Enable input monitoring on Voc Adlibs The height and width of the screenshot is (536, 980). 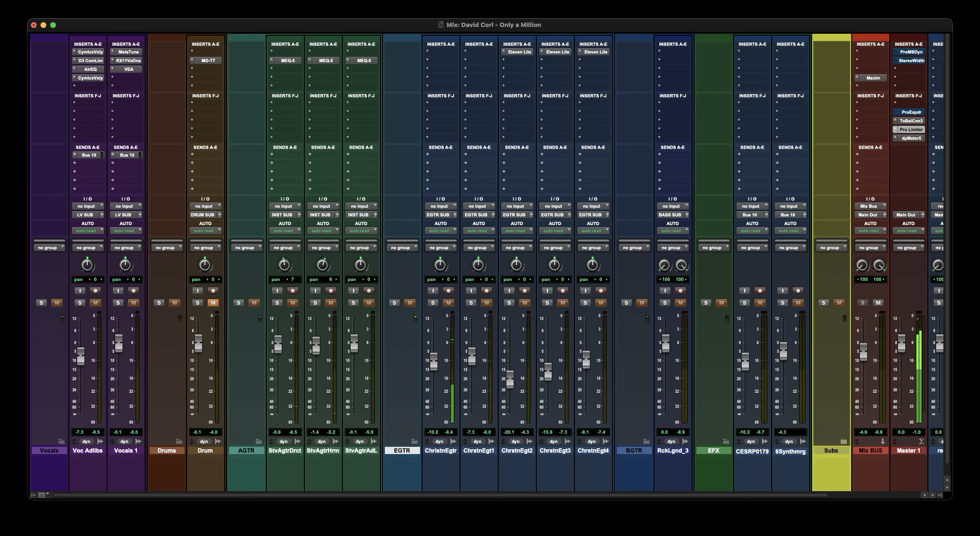(x=80, y=291)
